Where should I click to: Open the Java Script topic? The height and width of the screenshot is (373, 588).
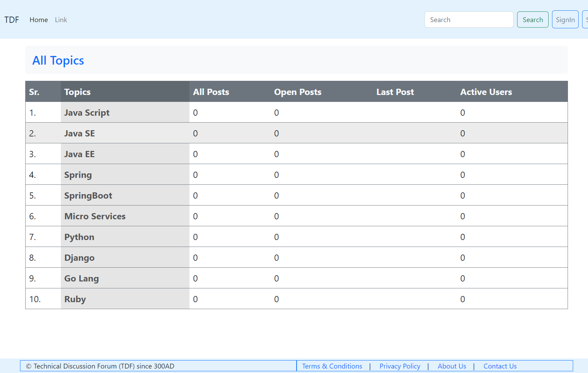[87, 113]
